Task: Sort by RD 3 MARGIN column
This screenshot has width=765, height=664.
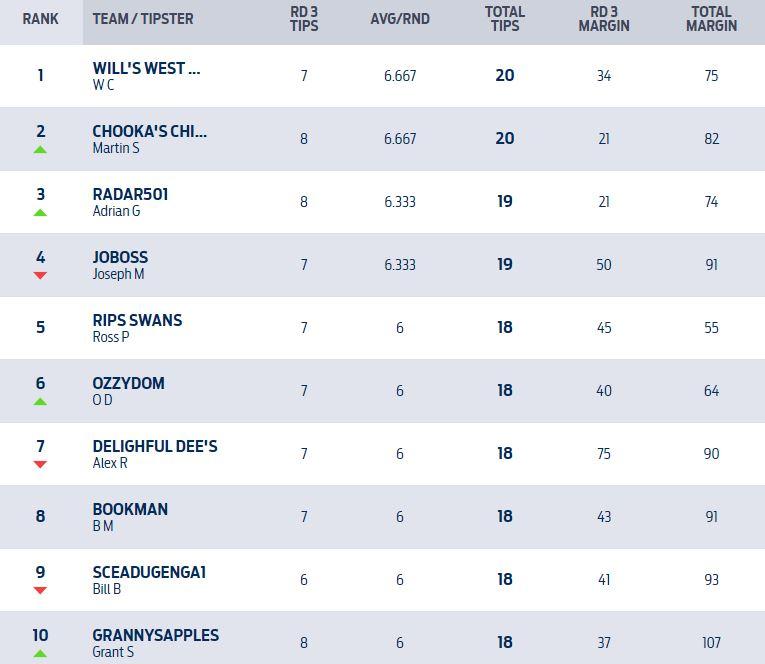Action: [604, 19]
